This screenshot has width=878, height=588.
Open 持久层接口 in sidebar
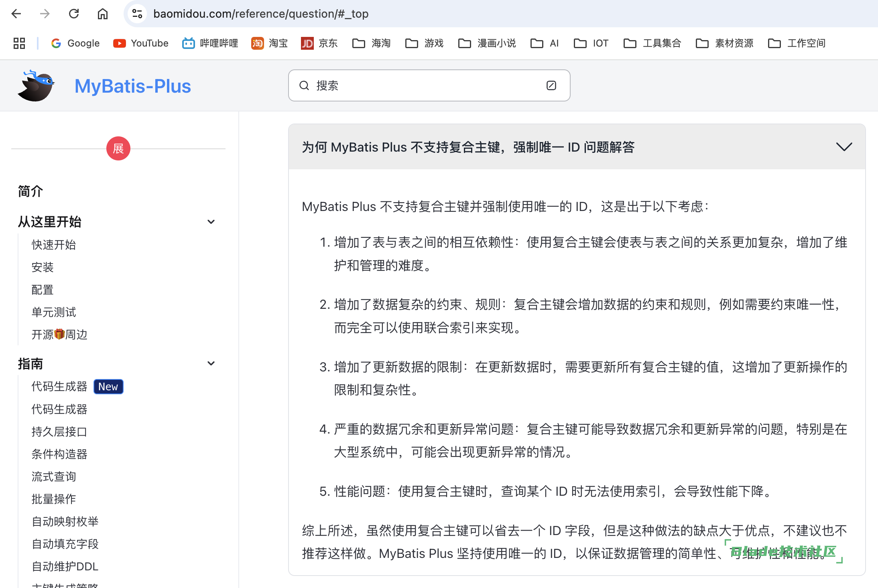coord(59,432)
